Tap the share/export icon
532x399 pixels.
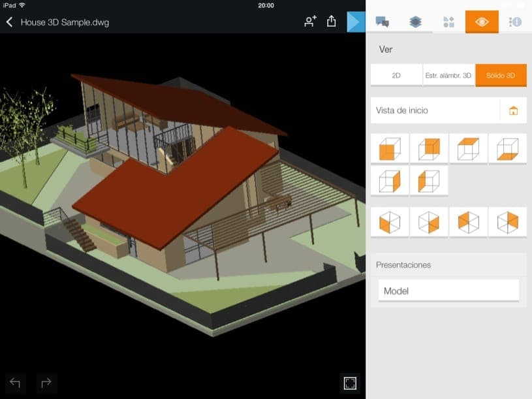pyautogui.click(x=331, y=22)
